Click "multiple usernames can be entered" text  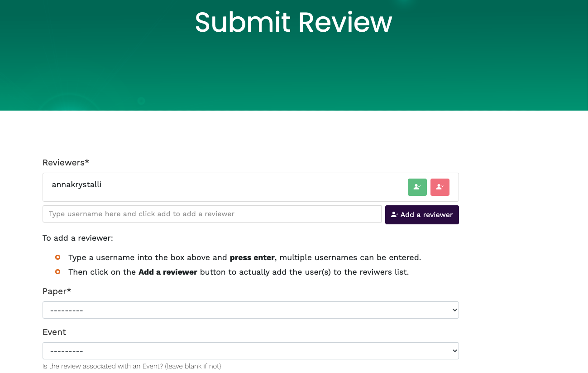point(350,257)
